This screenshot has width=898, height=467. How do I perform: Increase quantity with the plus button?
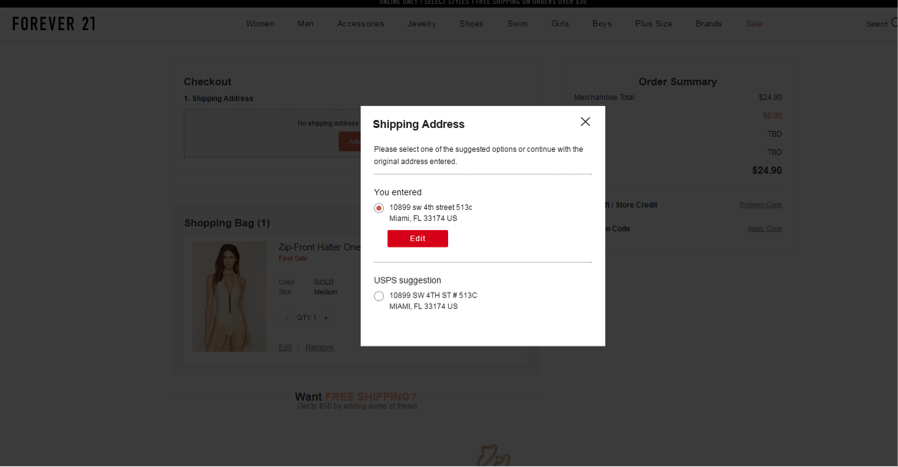pos(326,318)
